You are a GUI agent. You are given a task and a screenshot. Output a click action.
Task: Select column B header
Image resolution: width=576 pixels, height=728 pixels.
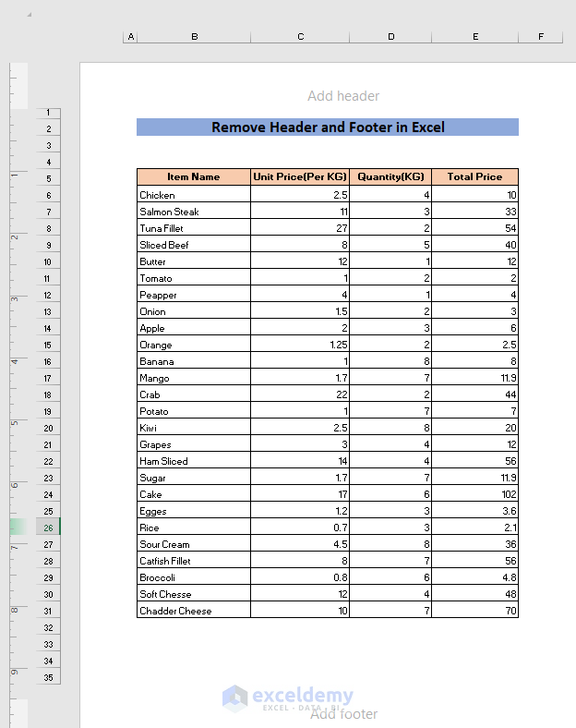(x=195, y=37)
